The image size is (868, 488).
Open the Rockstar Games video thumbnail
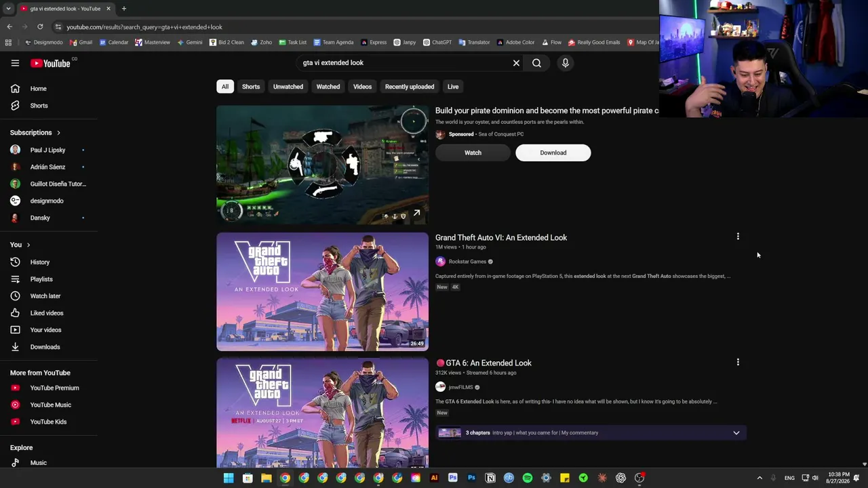point(323,292)
